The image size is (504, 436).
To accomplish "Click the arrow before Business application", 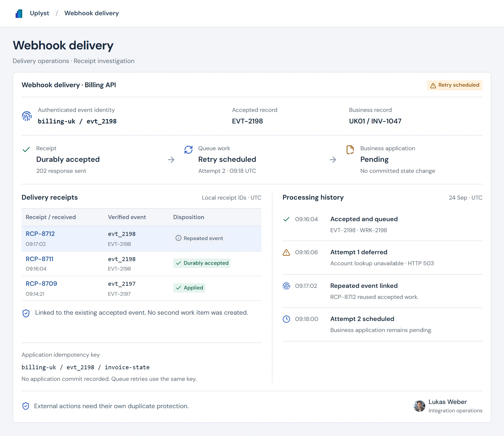I will point(333,159).
